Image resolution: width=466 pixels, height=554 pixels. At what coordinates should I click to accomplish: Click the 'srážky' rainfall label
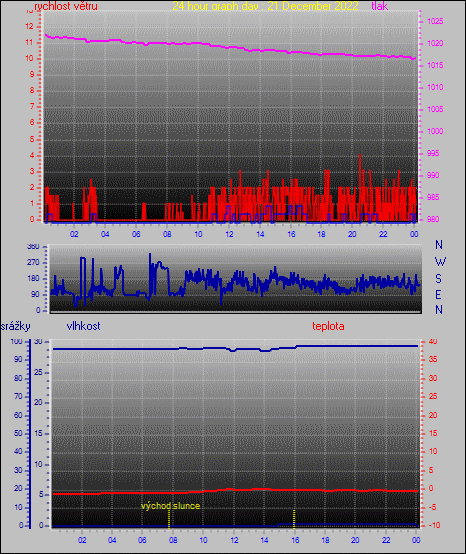[15, 326]
